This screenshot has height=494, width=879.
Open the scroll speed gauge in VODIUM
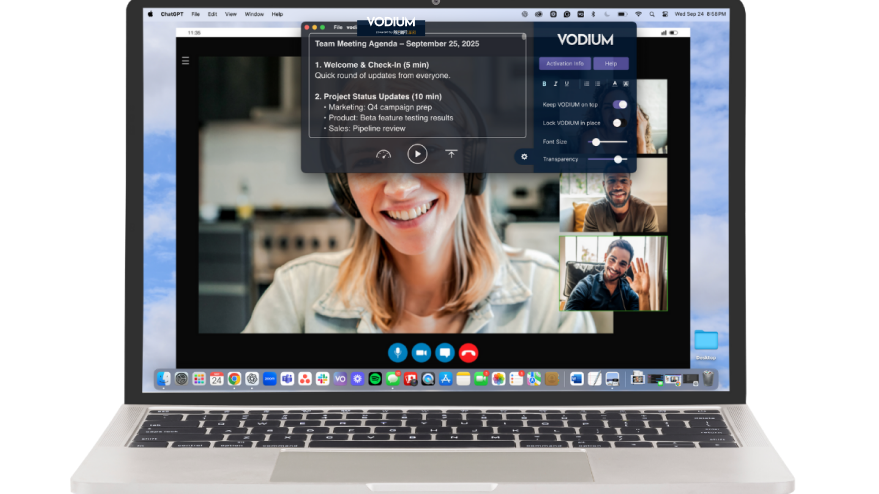[383, 154]
